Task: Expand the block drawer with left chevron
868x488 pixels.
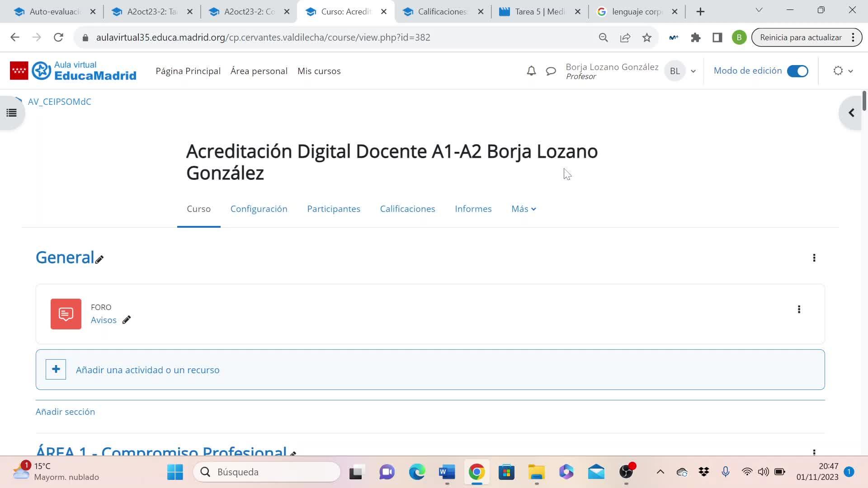Action: [851, 113]
